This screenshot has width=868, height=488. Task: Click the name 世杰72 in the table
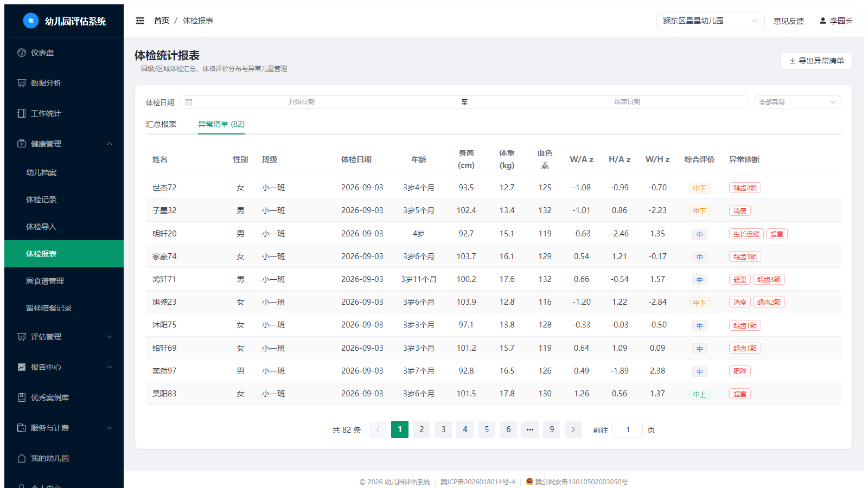164,188
